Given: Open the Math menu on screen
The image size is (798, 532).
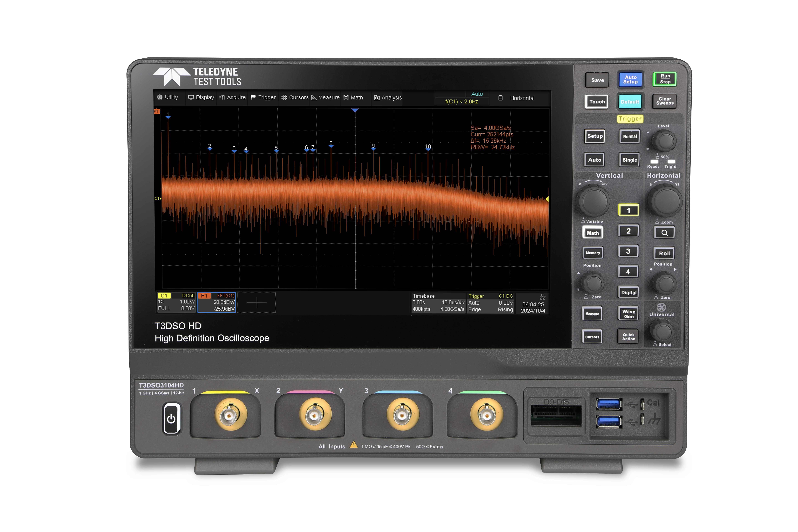Looking at the screenshot, I should [353, 97].
